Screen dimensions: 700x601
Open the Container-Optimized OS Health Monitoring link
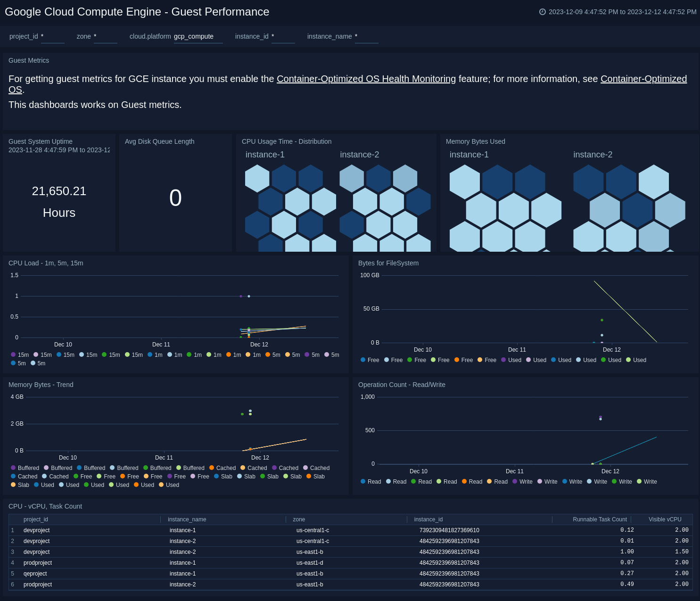point(366,79)
